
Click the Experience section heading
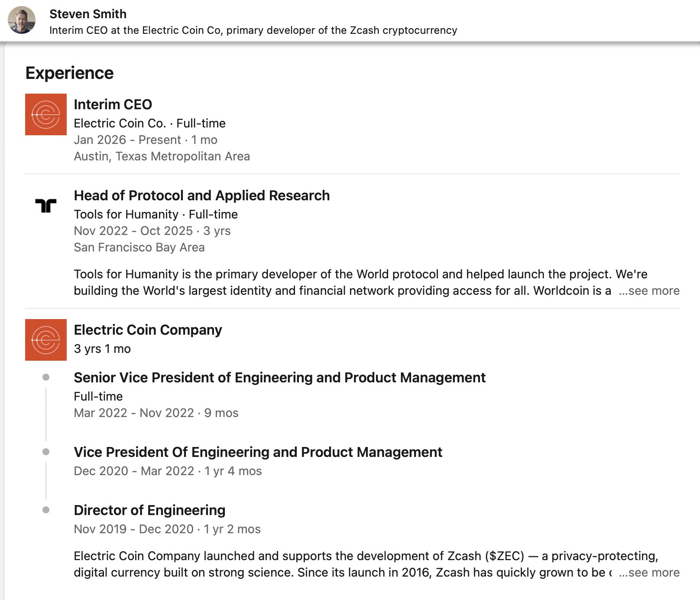69,73
